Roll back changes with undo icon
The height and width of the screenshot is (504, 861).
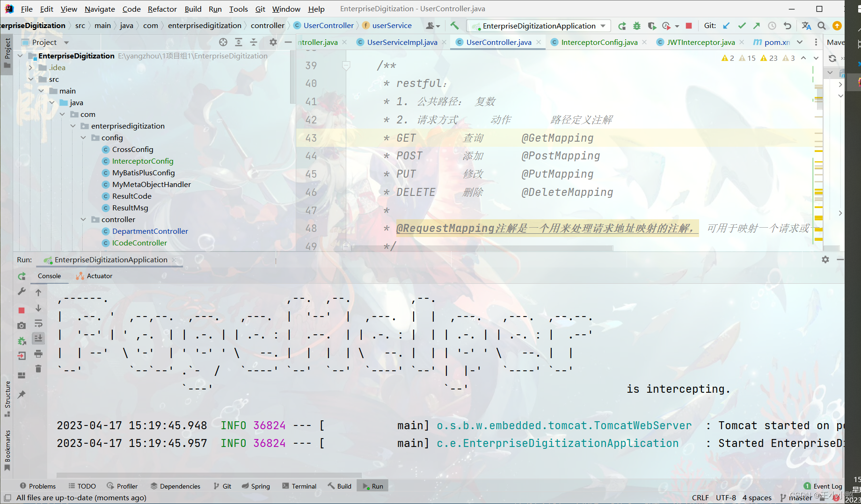pyautogui.click(x=788, y=26)
